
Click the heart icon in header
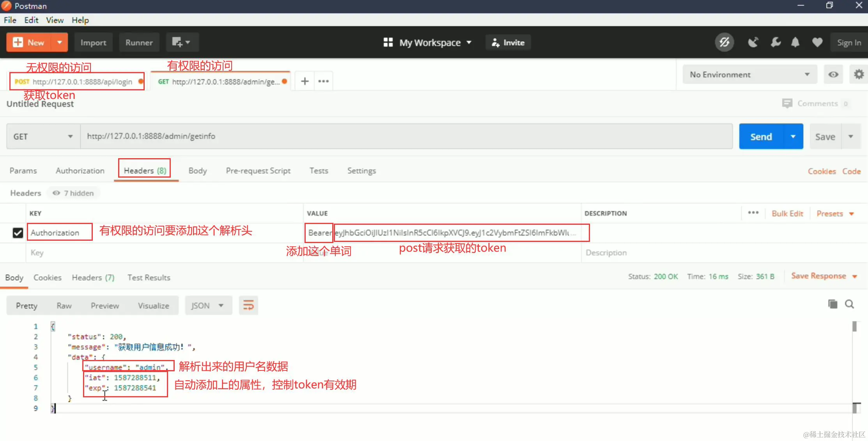[817, 42]
